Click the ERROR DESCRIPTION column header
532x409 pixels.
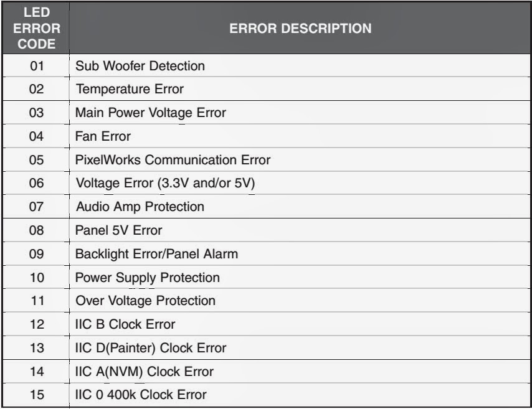coord(301,29)
